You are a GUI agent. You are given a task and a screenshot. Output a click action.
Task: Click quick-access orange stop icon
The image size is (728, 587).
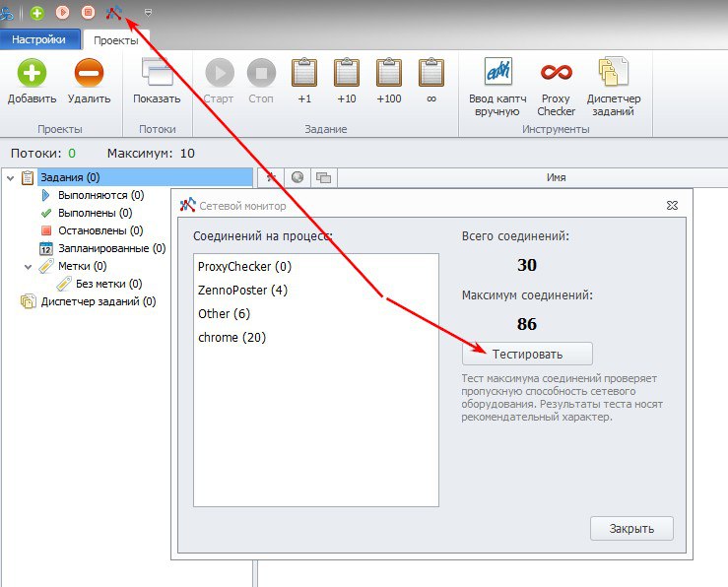click(x=89, y=13)
